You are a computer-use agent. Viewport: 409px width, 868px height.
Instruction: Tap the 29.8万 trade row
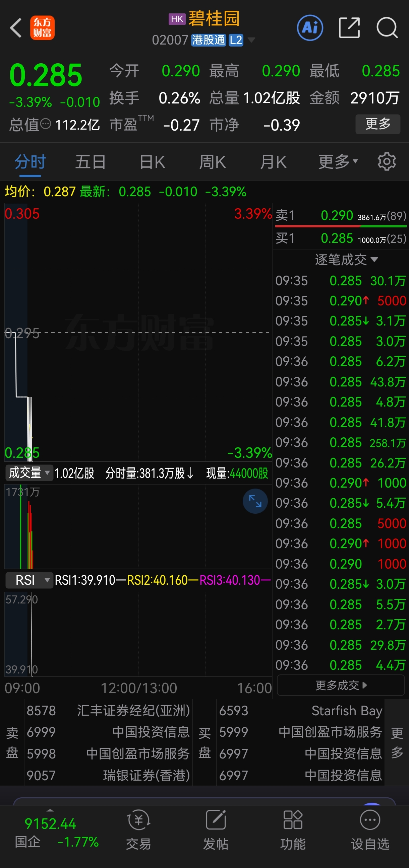(x=341, y=645)
